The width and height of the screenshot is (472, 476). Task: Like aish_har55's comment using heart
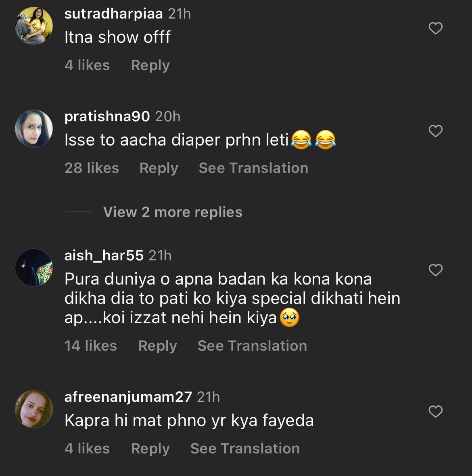[x=435, y=270]
